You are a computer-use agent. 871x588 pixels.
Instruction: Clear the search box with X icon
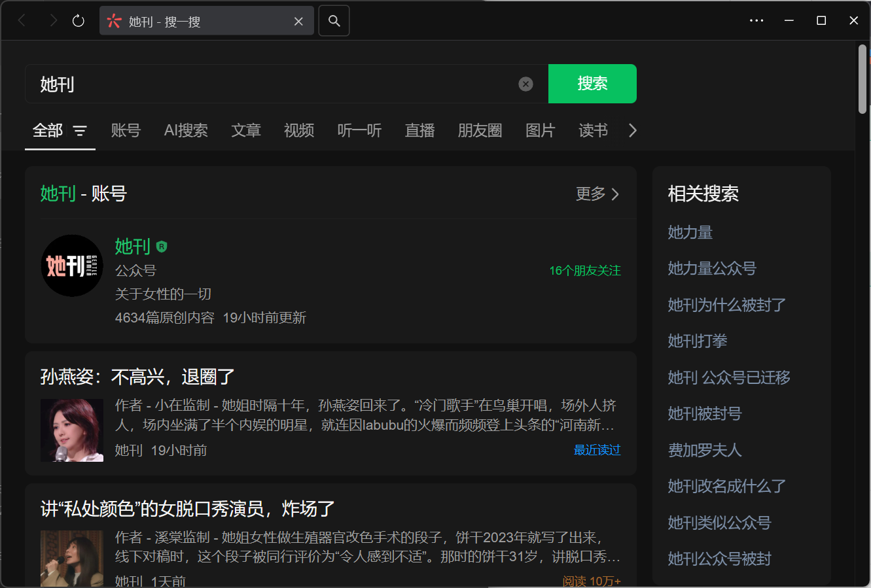point(525,84)
